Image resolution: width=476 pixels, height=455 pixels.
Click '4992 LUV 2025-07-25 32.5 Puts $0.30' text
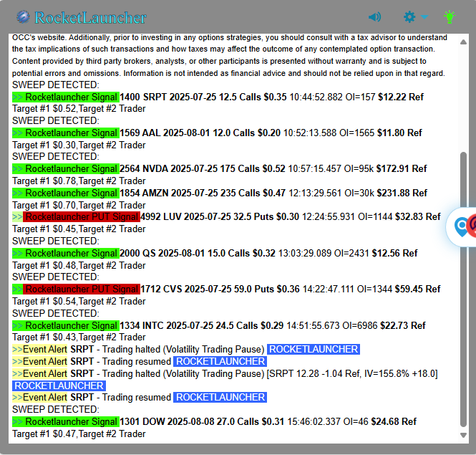tap(220, 216)
